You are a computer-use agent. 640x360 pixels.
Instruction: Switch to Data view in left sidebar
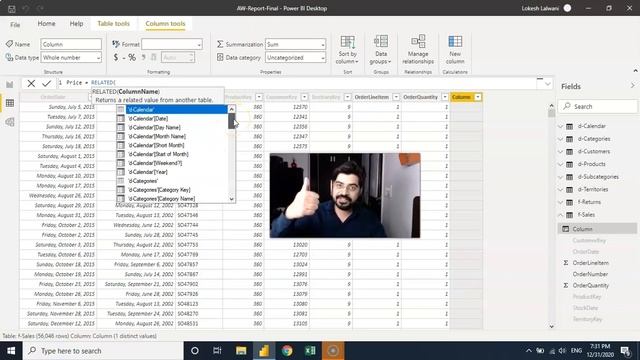pos(10,103)
